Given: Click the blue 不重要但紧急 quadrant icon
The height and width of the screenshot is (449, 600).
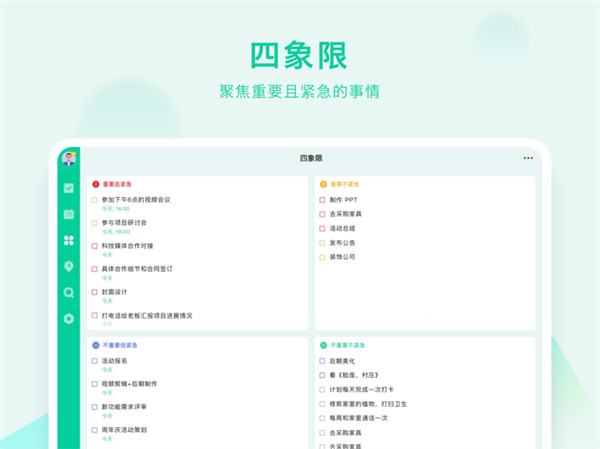Looking at the screenshot, I should pyautogui.click(x=96, y=344).
